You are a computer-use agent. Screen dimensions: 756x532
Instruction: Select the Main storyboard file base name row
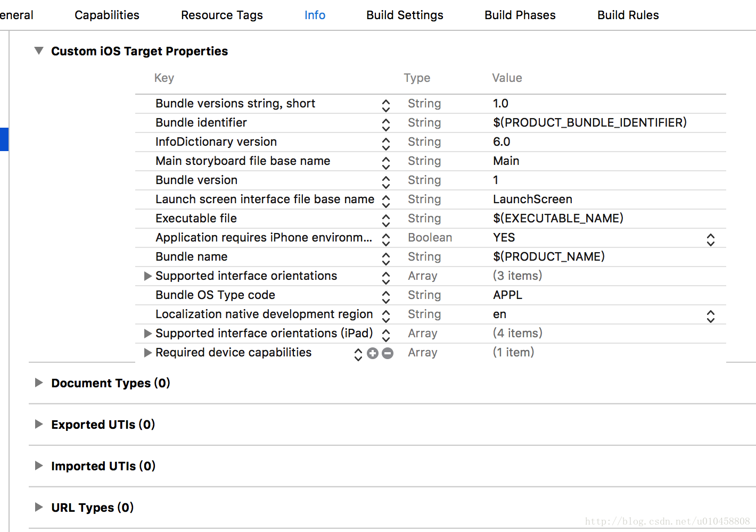click(431, 161)
